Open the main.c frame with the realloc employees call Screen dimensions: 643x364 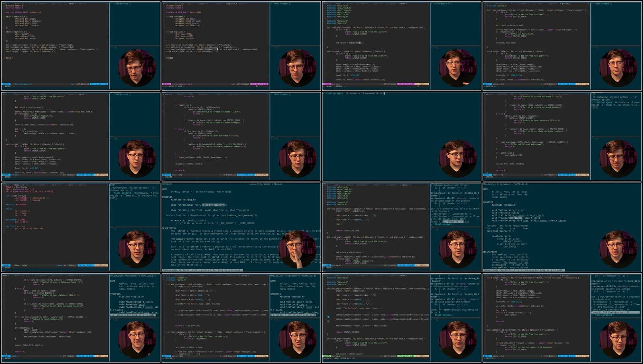[x=81, y=318]
